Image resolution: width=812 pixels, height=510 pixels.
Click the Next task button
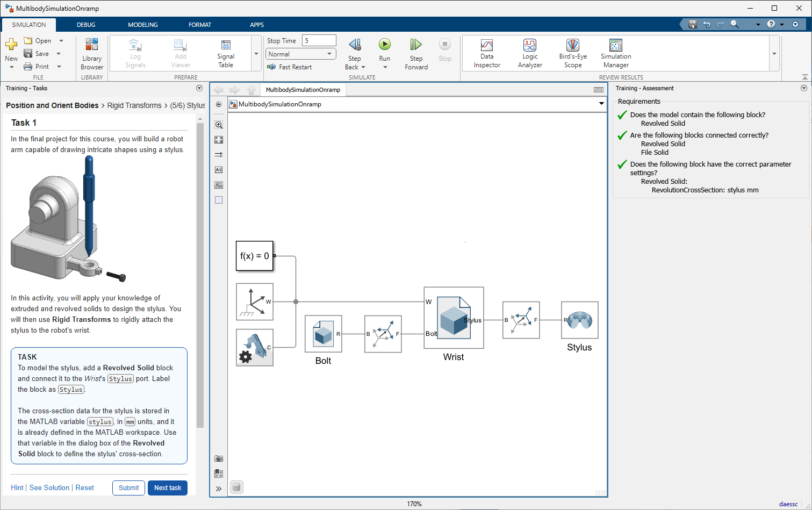[168, 488]
